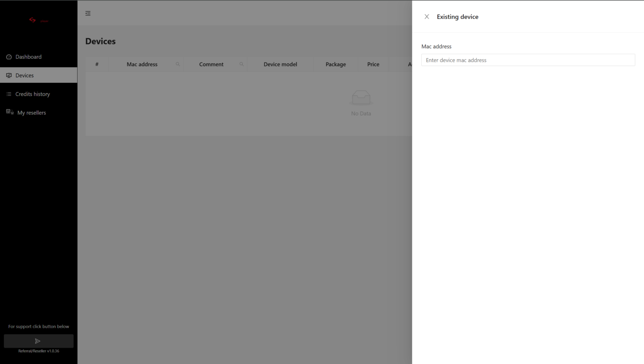
Task: Select the Devices presentation board icon
Action: coord(9,75)
